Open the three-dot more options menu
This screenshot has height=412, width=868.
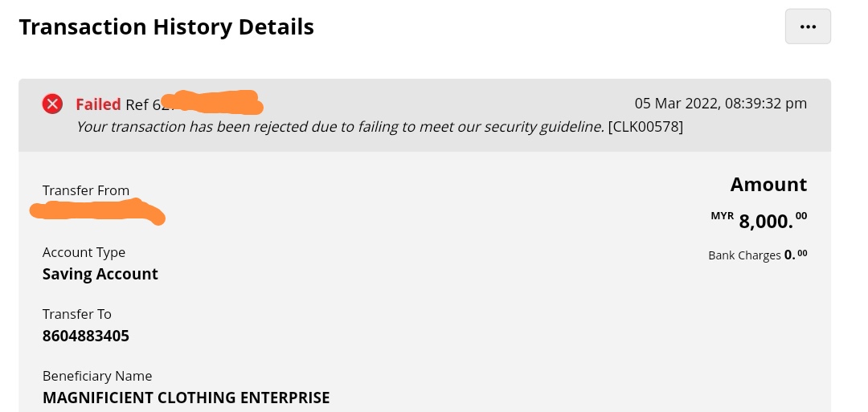click(808, 27)
